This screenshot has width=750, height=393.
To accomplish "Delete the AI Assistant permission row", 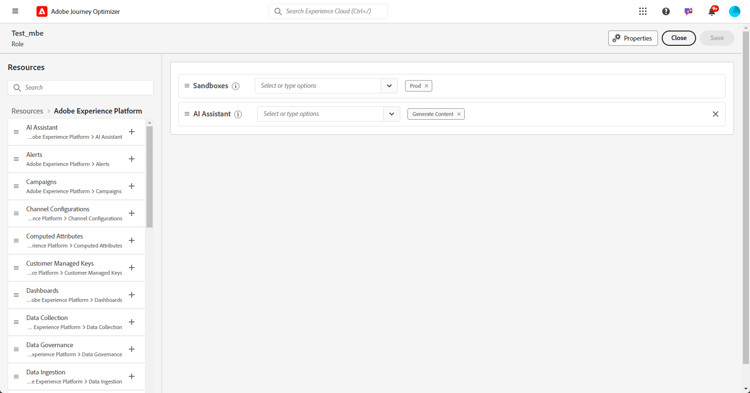I will click(716, 114).
